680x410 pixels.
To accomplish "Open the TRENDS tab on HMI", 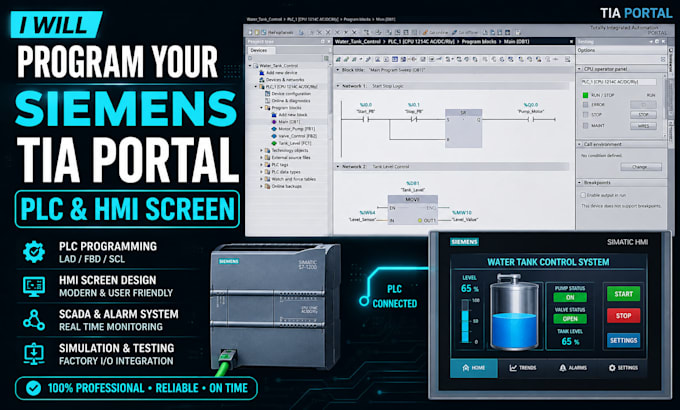I will point(523,368).
